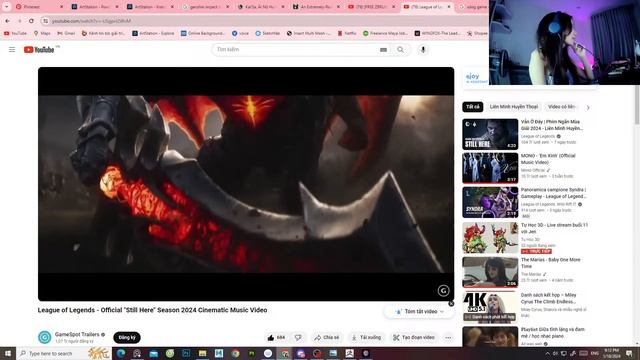Like the video with thumbs-up icon
Image resolution: width=640 pixels, height=360 pixels.
[276, 338]
